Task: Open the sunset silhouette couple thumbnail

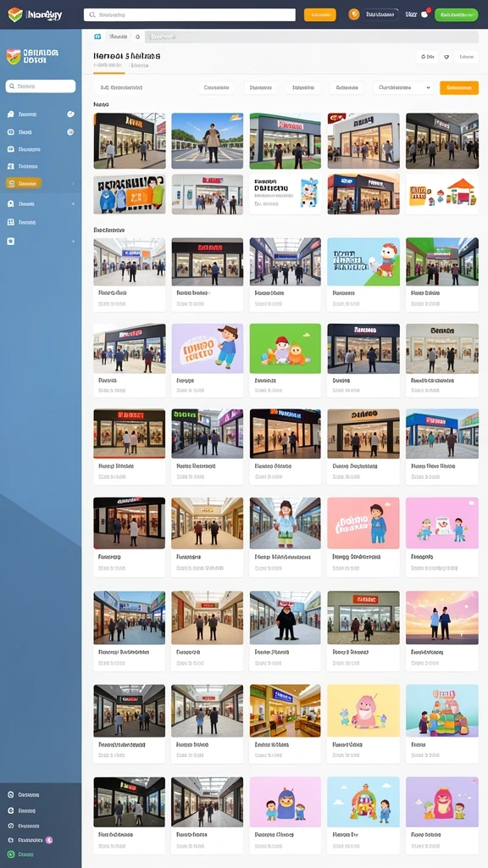Action: (441, 617)
